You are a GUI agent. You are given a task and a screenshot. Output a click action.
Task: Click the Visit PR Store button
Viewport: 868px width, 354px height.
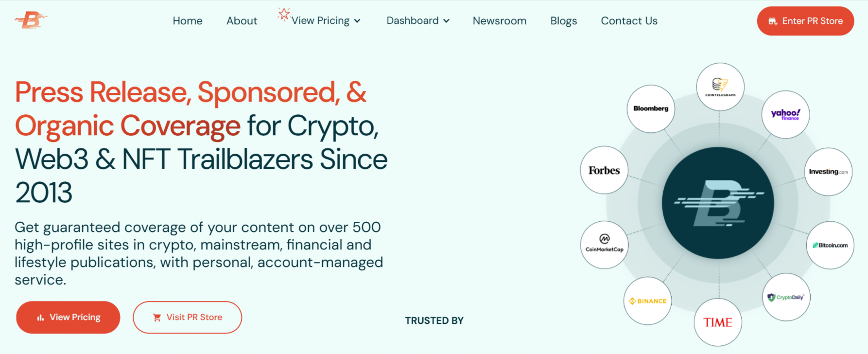click(187, 317)
